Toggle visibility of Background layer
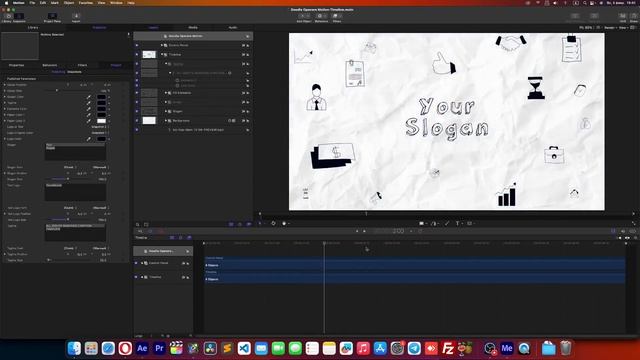This screenshot has height=360, width=640. pos(137,121)
